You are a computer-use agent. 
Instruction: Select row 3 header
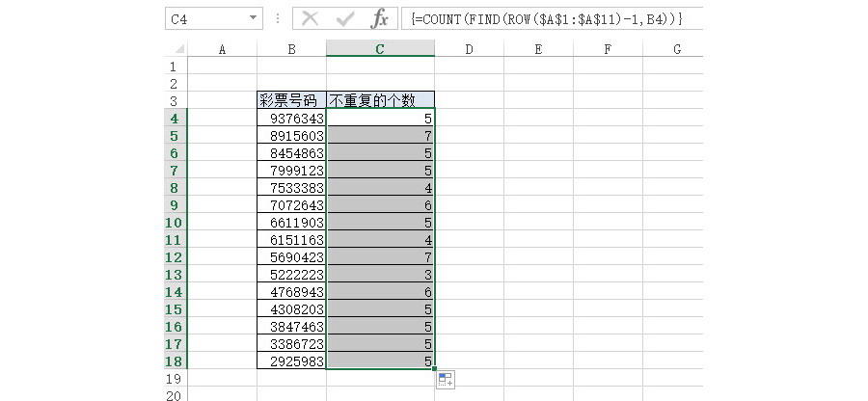click(x=176, y=100)
